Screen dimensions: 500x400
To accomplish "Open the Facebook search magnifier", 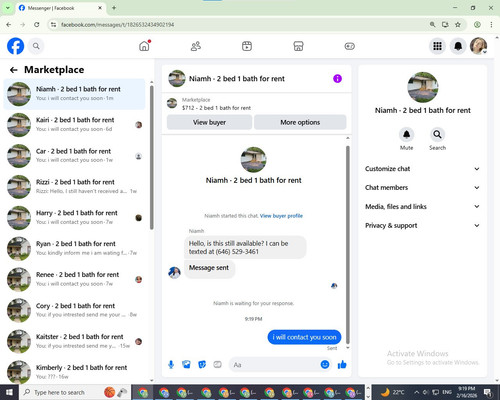I will pos(36,46).
